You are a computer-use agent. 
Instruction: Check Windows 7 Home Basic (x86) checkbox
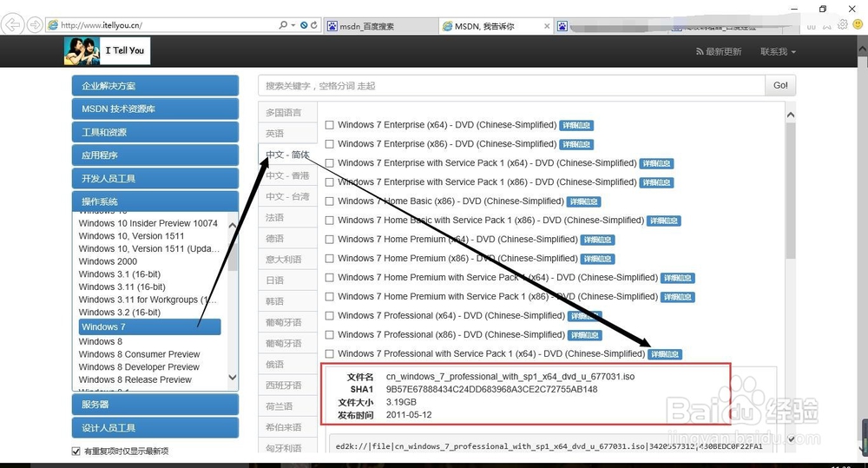[329, 201]
